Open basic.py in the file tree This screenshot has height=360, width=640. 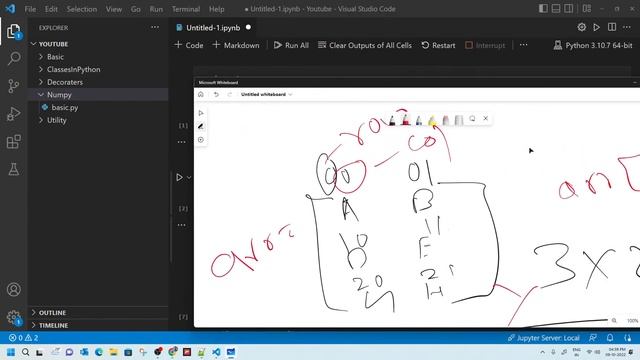point(64,107)
